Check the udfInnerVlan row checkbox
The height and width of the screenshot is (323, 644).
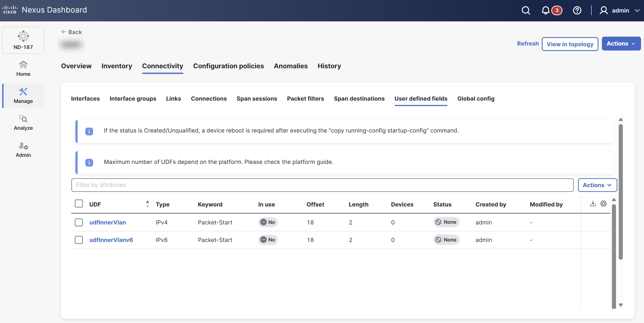(x=79, y=222)
